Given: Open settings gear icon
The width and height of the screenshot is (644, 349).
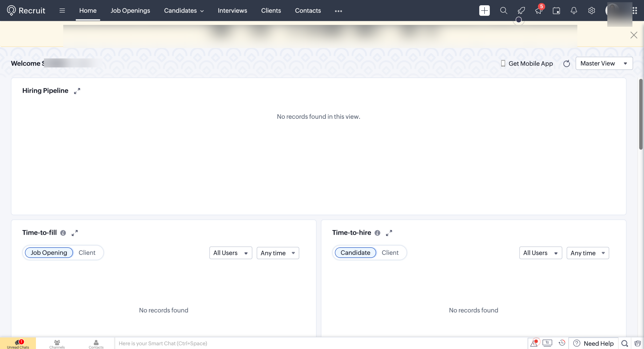Looking at the screenshot, I should click(x=591, y=11).
